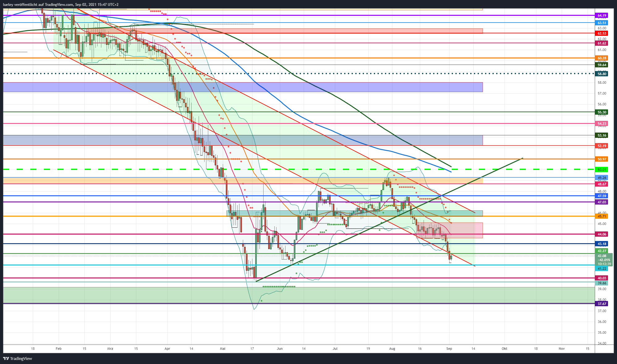Click the Jul label on time axis

pos(335,349)
